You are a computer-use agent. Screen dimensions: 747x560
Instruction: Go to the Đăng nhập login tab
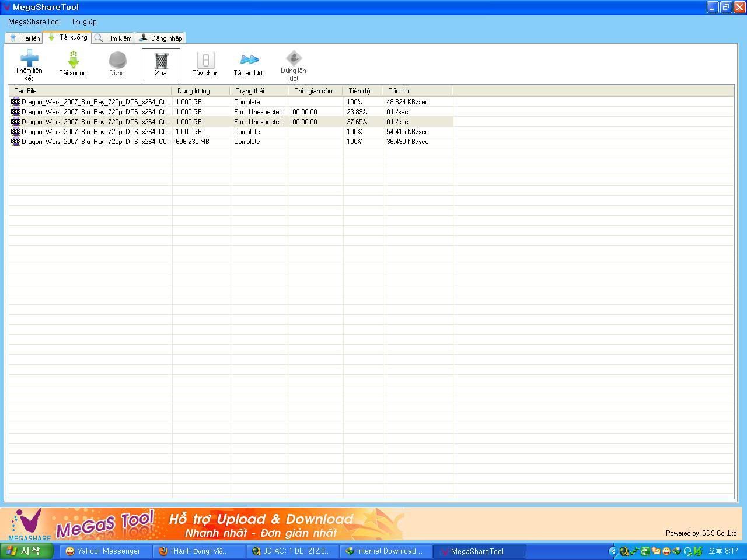160,38
